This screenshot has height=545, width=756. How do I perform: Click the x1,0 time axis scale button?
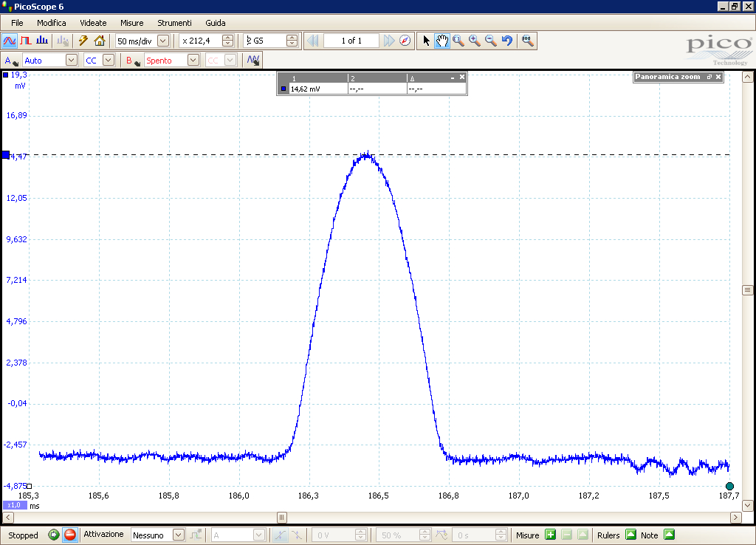(x=15, y=505)
